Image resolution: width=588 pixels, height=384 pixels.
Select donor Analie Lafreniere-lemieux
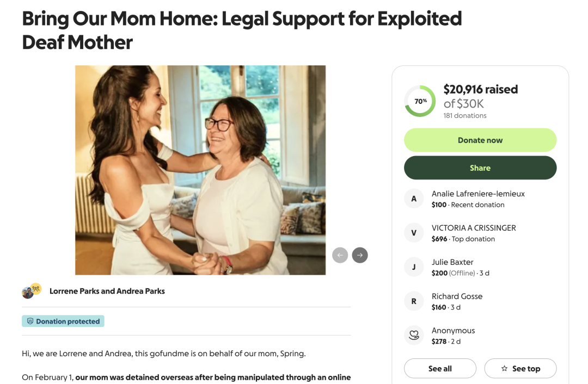pyautogui.click(x=478, y=194)
